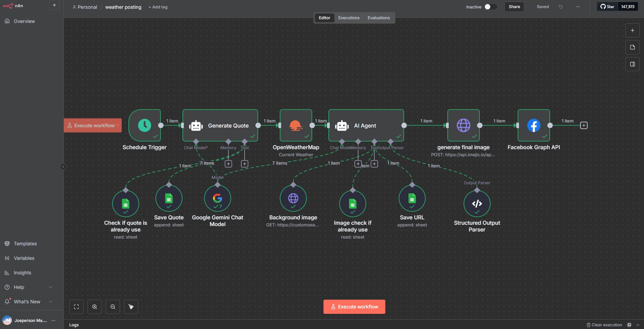Open the OpenWeatherMap node icon
Image resolution: width=644 pixels, height=329 pixels.
point(296,125)
